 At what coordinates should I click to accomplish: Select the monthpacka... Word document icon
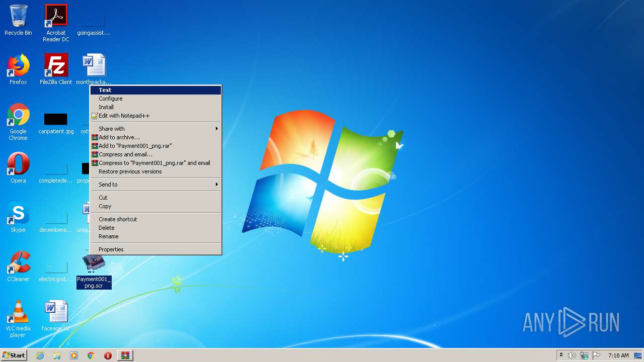tap(94, 69)
